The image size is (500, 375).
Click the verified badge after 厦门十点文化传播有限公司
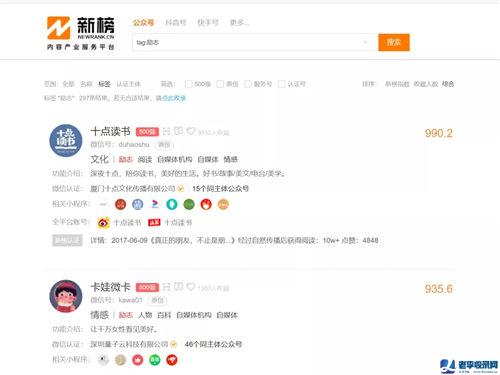pos(181,189)
